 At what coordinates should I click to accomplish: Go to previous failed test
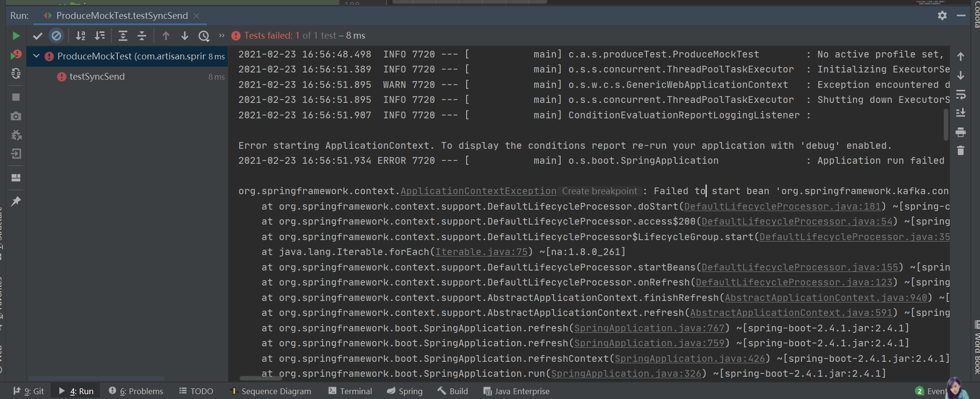tap(166, 36)
